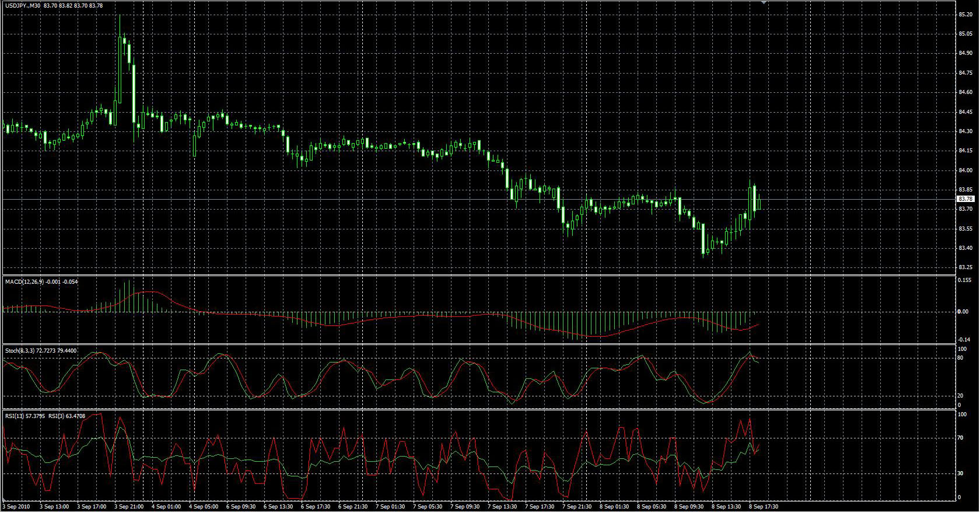The width and height of the screenshot is (980, 512).
Task: Click the 84.75 price scale label
Action: (x=965, y=73)
